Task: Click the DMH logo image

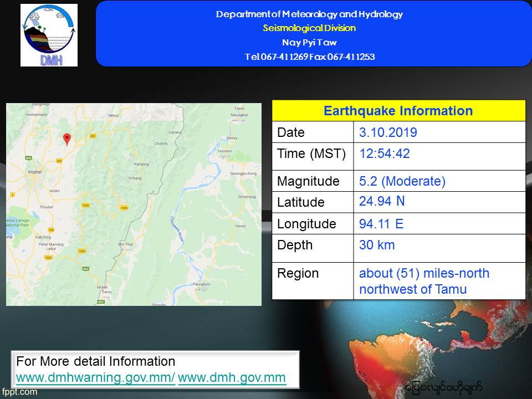Action: 49,35
